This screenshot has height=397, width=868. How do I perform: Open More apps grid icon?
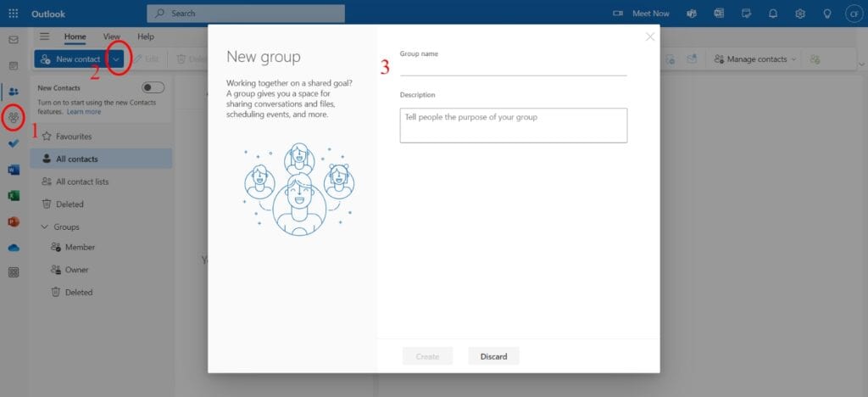pos(14,272)
